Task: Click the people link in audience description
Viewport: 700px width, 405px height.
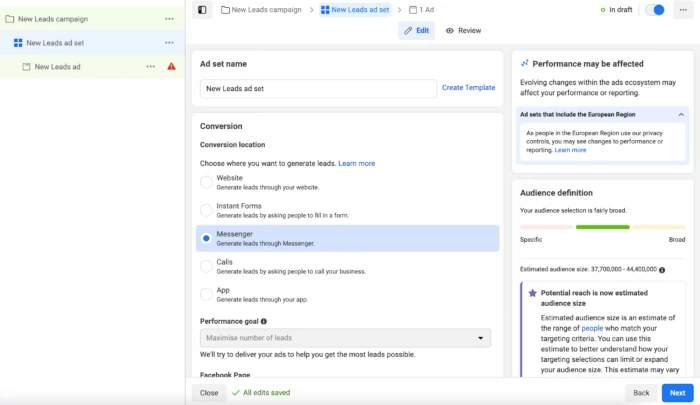Action: click(592, 328)
